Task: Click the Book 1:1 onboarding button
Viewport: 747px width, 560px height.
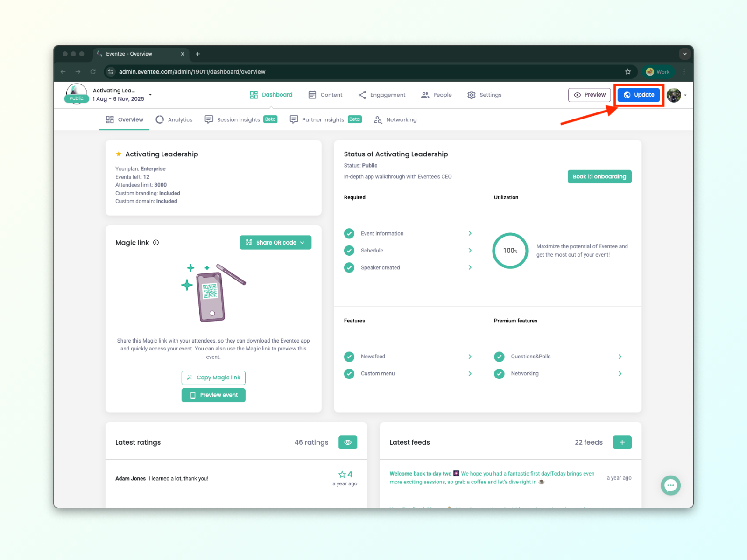Action: (x=599, y=176)
